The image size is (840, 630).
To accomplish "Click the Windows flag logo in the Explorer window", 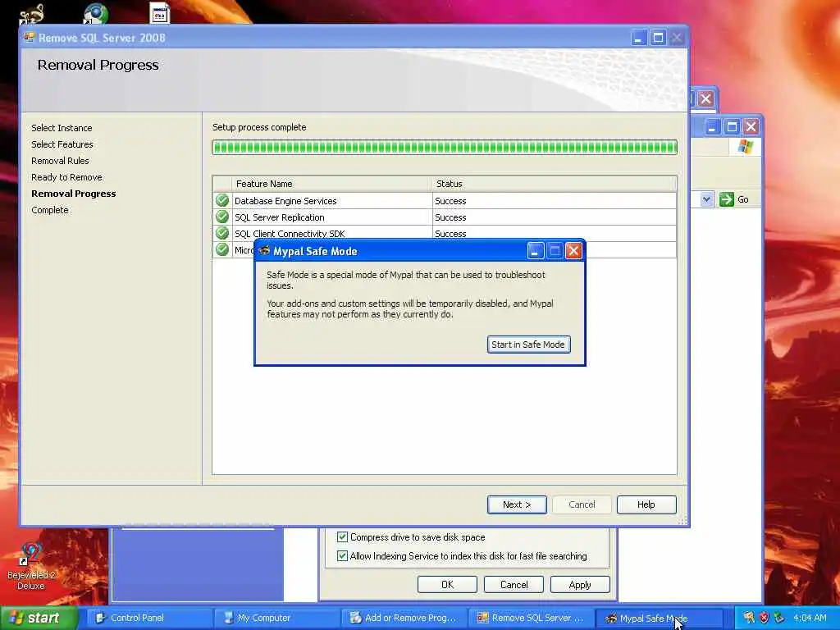I will pos(745,147).
